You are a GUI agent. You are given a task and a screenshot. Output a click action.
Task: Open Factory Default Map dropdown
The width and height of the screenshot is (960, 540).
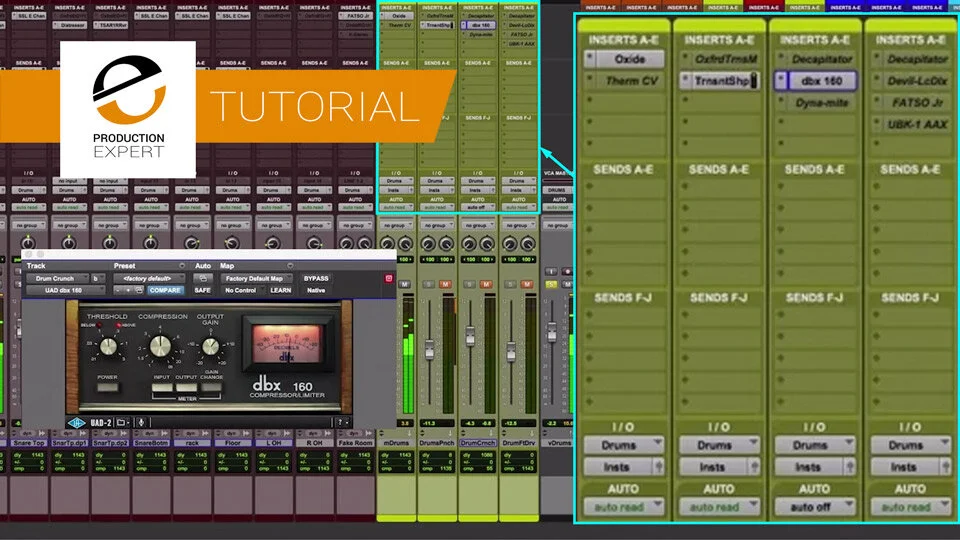(256, 279)
